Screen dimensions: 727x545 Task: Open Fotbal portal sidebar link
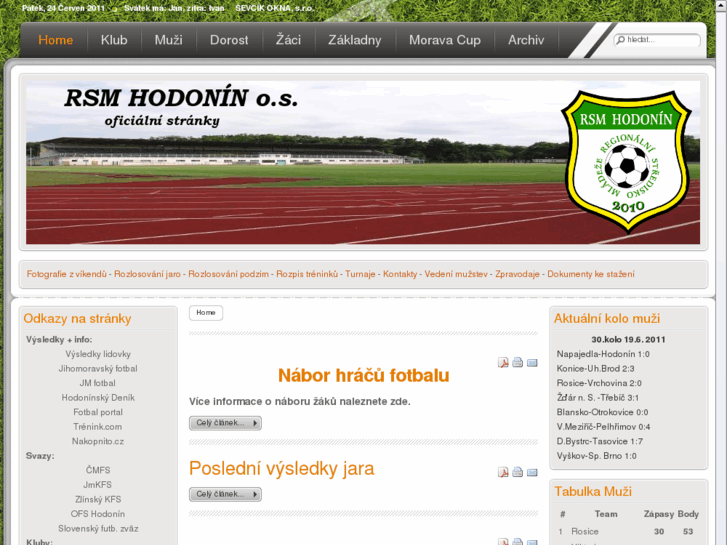[98, 412]
